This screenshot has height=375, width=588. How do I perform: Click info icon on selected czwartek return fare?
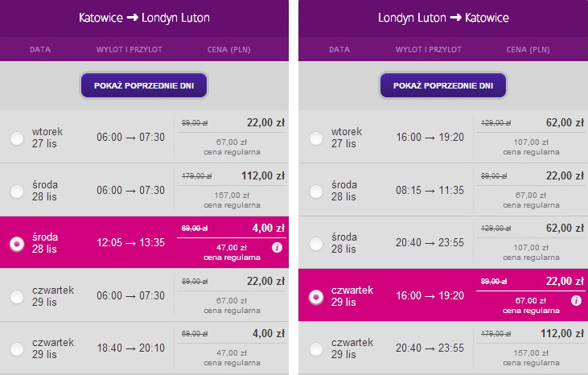pos(576,300)
